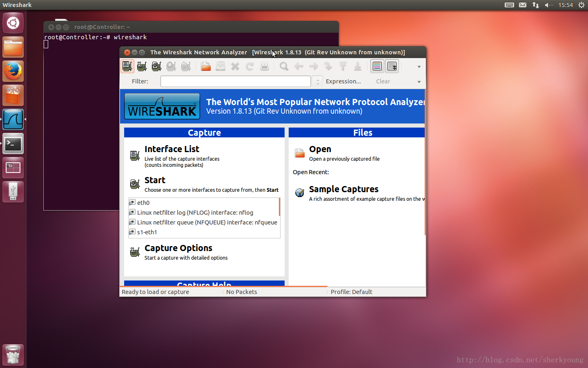Open a capture file via toolbar folder icon
Screen dimensions: 588x368
click(206, 66)
